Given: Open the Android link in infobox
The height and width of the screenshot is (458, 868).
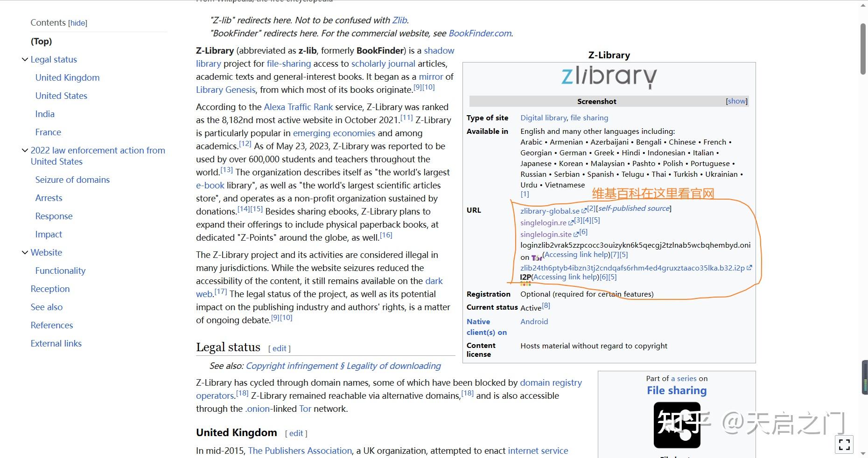Looking at the screenshot, I should [534, 321].
